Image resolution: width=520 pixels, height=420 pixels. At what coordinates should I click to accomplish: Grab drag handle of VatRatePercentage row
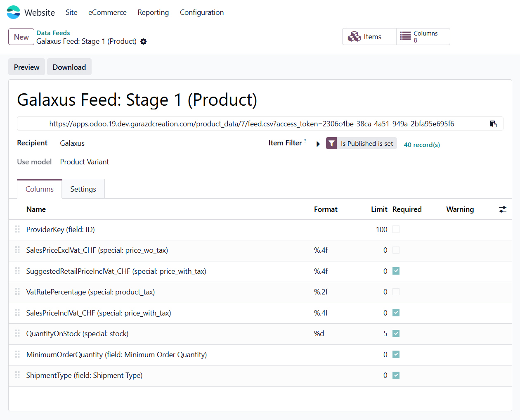pos(17,292)
